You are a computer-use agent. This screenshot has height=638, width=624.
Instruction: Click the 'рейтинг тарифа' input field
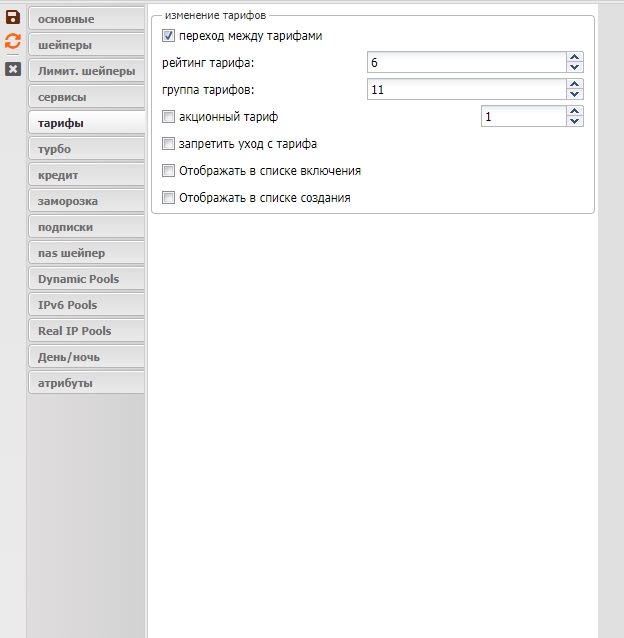[465, 63]
